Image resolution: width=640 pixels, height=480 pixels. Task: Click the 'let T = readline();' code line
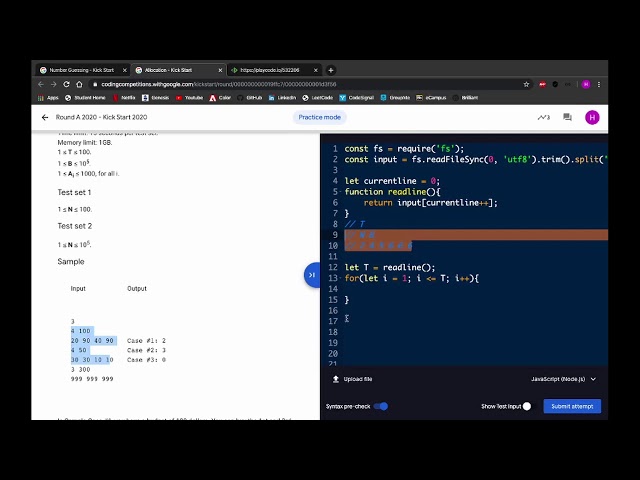pos(390,267)
